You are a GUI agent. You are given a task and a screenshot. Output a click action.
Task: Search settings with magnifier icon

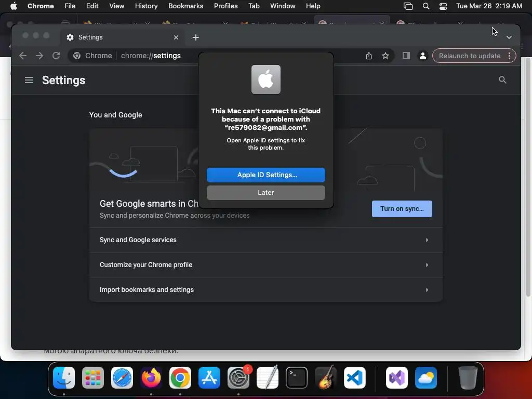click(502, 80)
